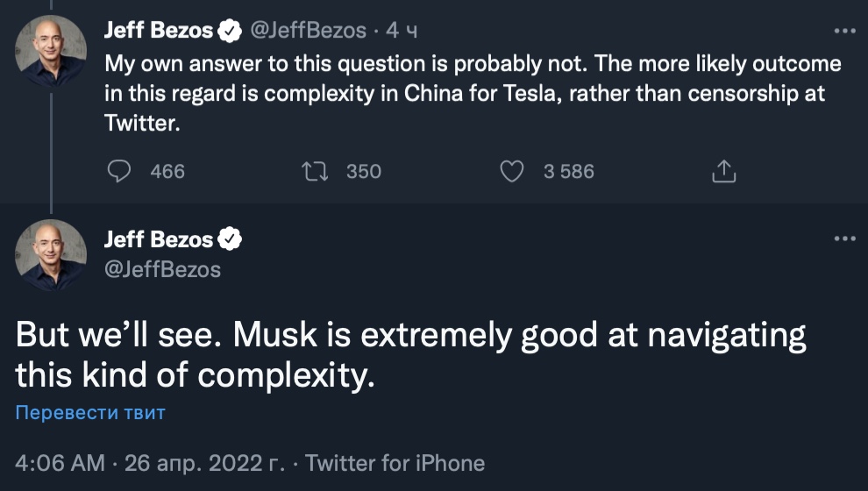Like the tweet about Tesla in China
This screenshot has width=868, height=491.
[511, 171]
